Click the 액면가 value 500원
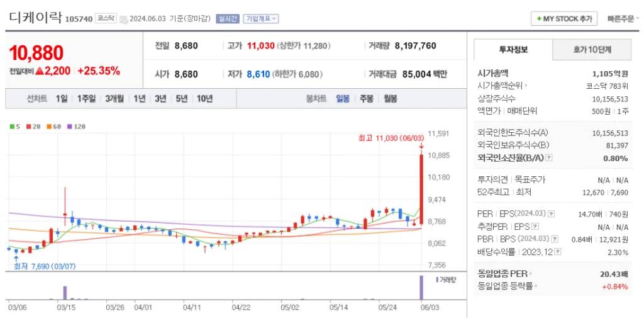 click(601, 111)
